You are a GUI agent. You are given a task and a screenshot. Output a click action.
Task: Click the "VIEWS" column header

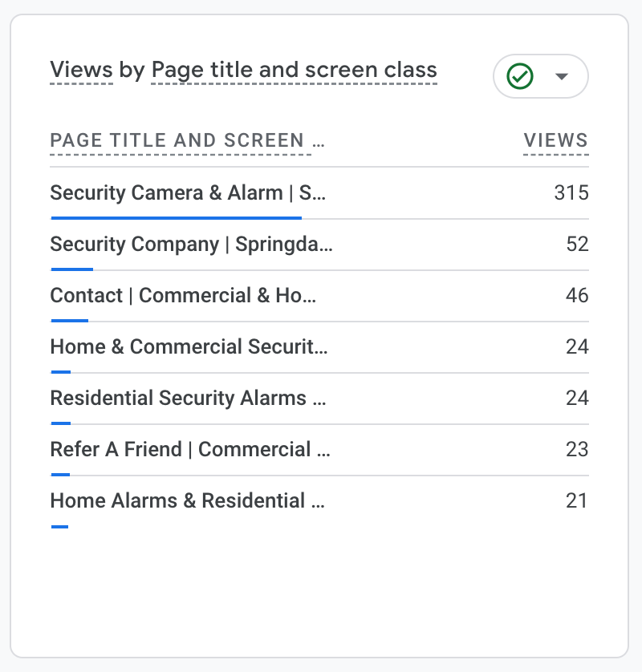pyautogui.click(x=555, y=141)
